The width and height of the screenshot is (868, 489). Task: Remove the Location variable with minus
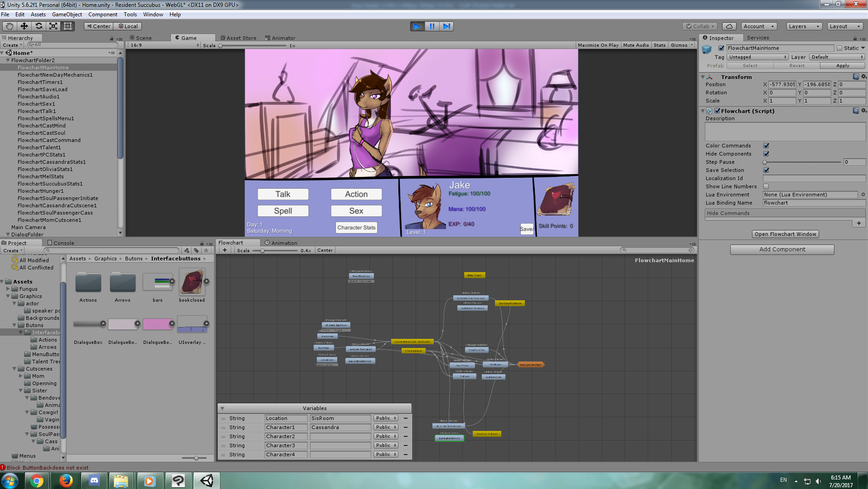406,418
